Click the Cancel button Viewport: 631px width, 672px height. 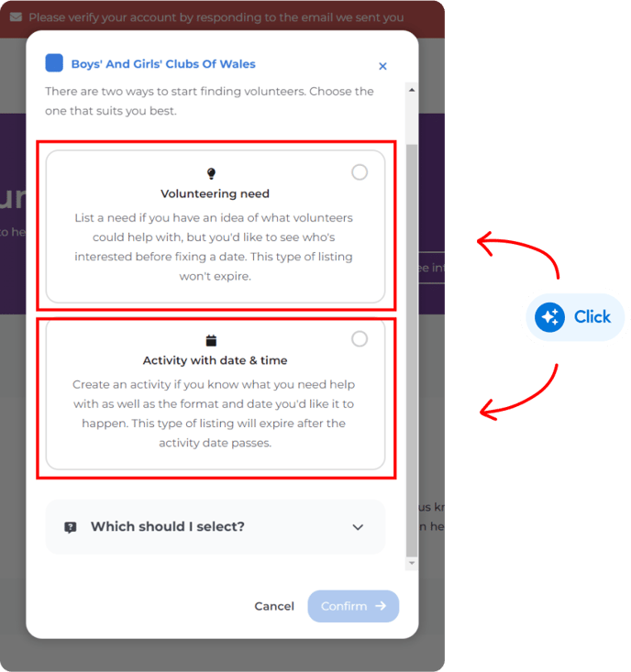coord(274,606)
